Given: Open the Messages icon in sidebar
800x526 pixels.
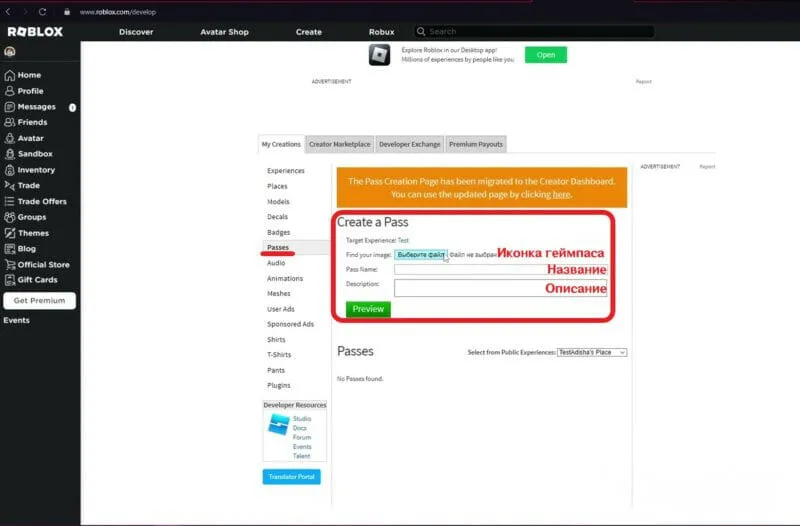Looking at the screenshot, I should 10,107.
